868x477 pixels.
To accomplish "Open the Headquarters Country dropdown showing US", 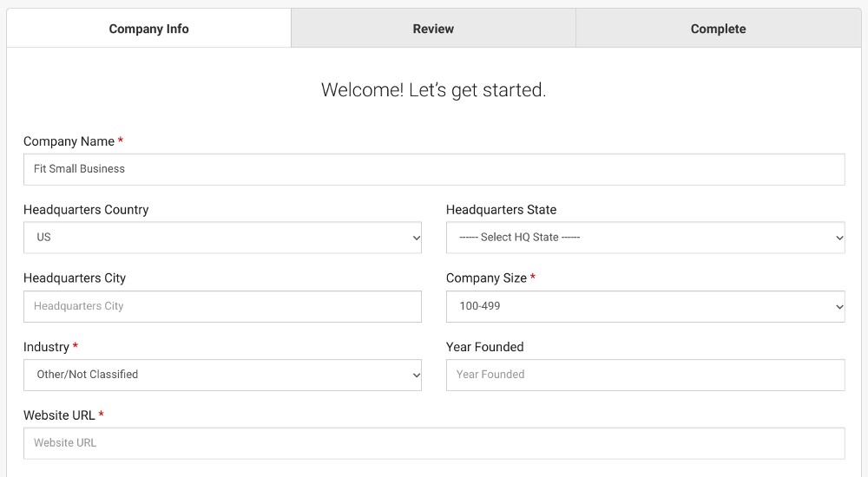I will [x=222, y=238].
